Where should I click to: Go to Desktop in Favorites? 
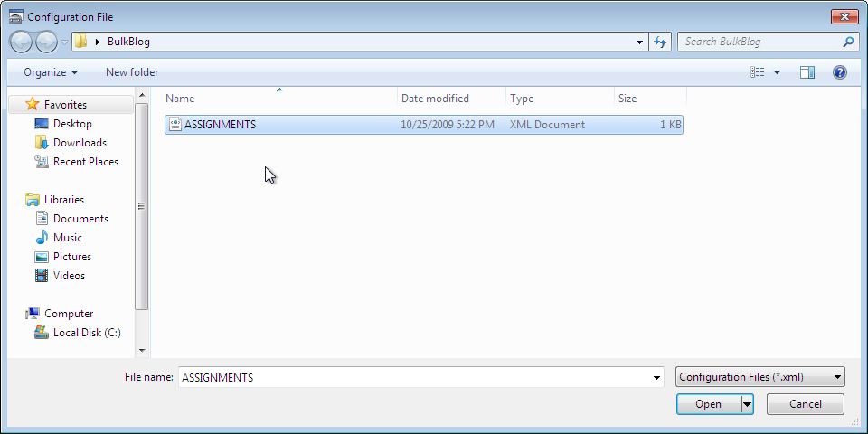click(x=72, y=124)
